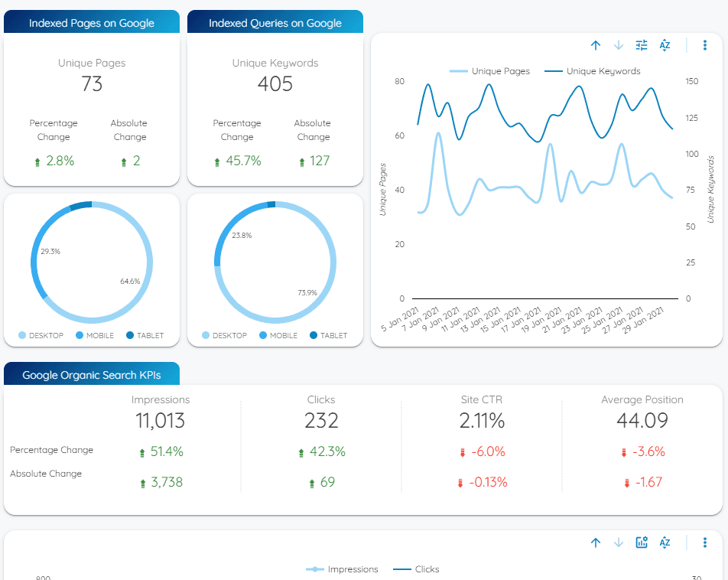Toggle TABLET legend in Indexed Pages donut
The image size is (728, 580).
(x=145, y=336)
